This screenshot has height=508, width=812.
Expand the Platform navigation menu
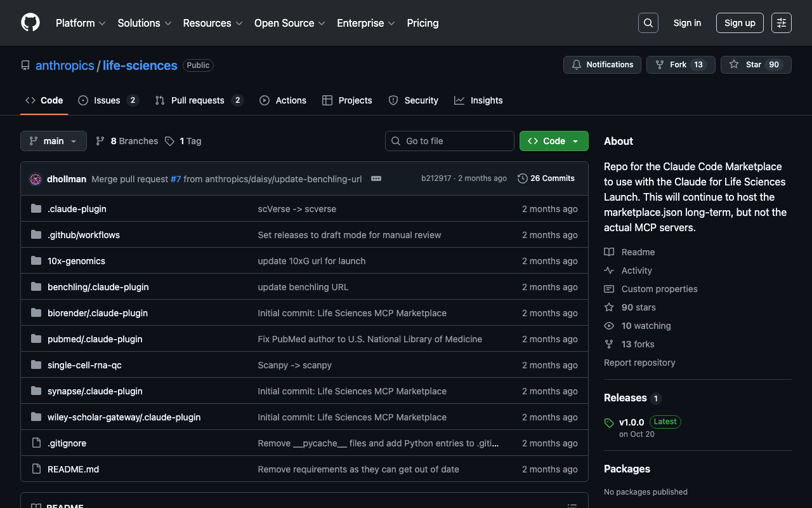tap(81, 23)
